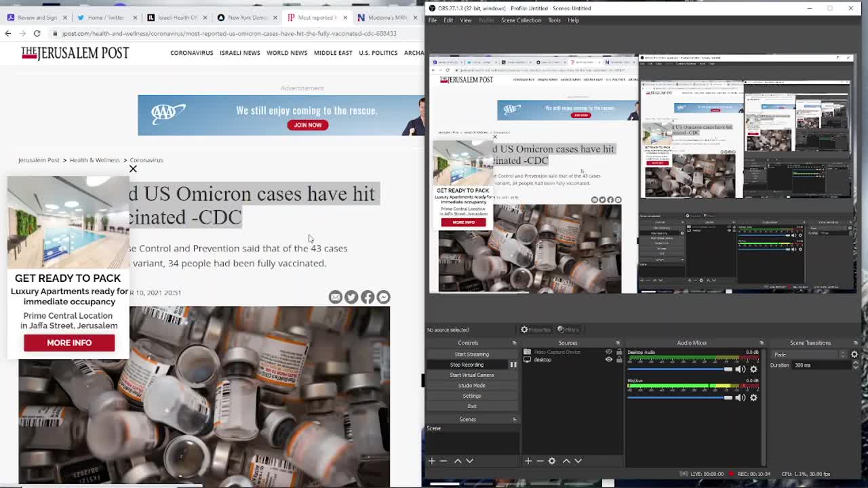Share the article on Facebook icon
Screen dimensions: 868x488
tap(368, 297)
